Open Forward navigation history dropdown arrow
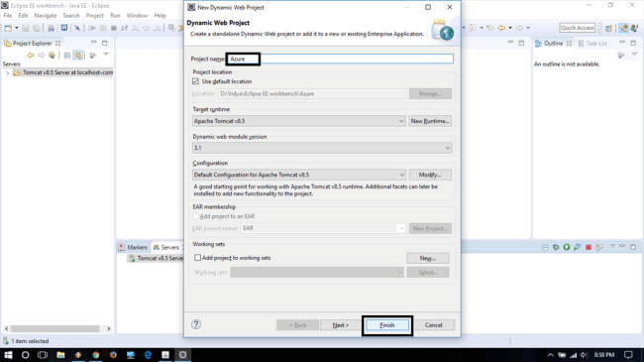 click(x=528, y=28)
